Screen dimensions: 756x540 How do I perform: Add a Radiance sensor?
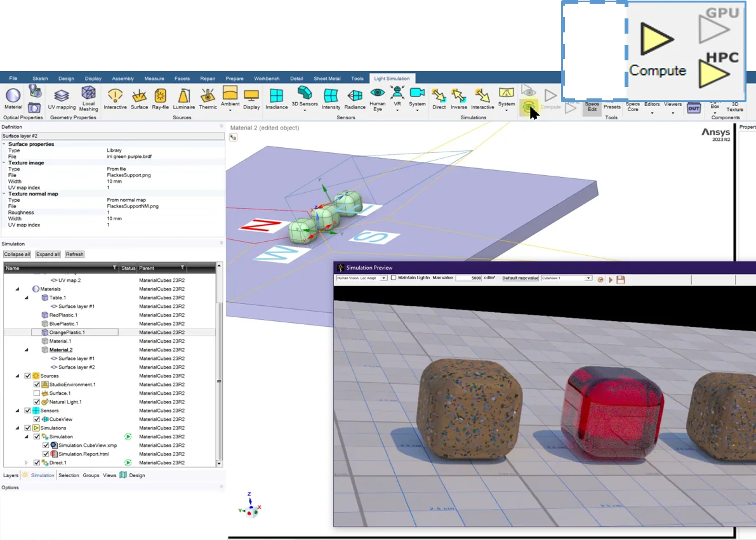(355, 99)
